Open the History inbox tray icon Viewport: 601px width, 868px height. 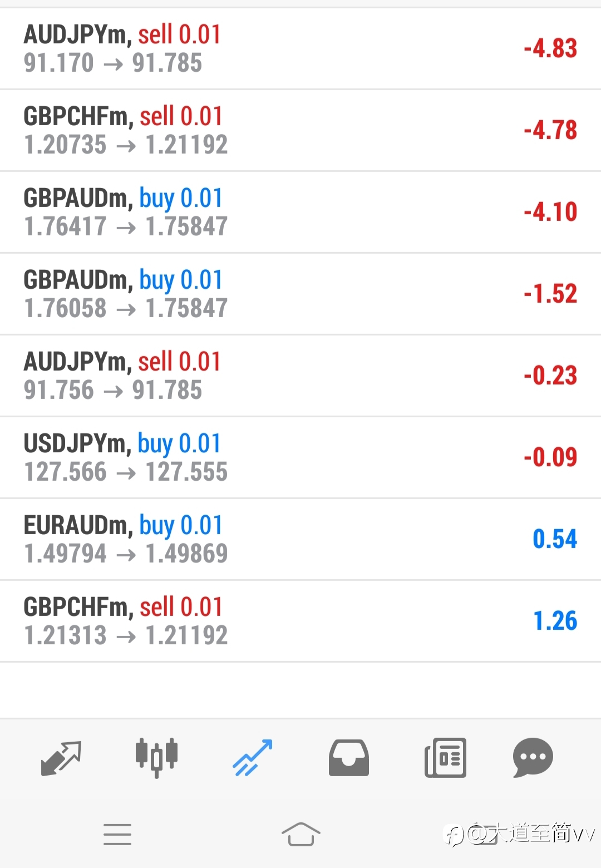pos(349,758)
